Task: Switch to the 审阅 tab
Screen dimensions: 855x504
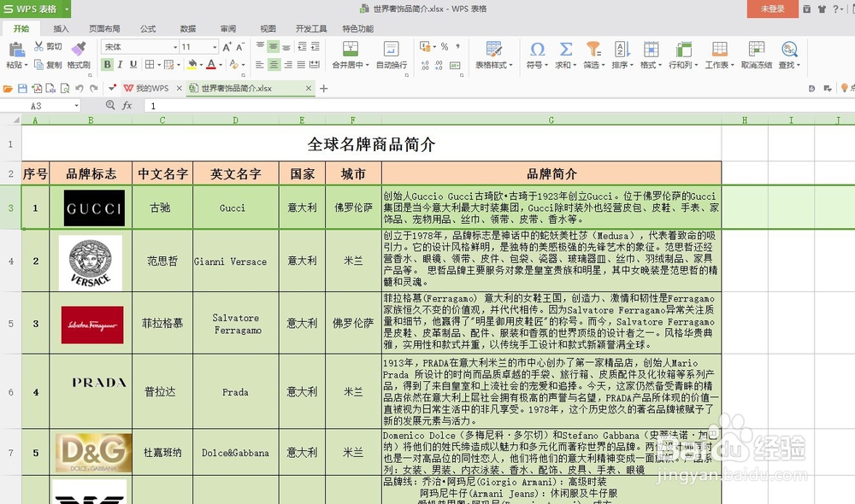Action: click(x=228, y=28)
